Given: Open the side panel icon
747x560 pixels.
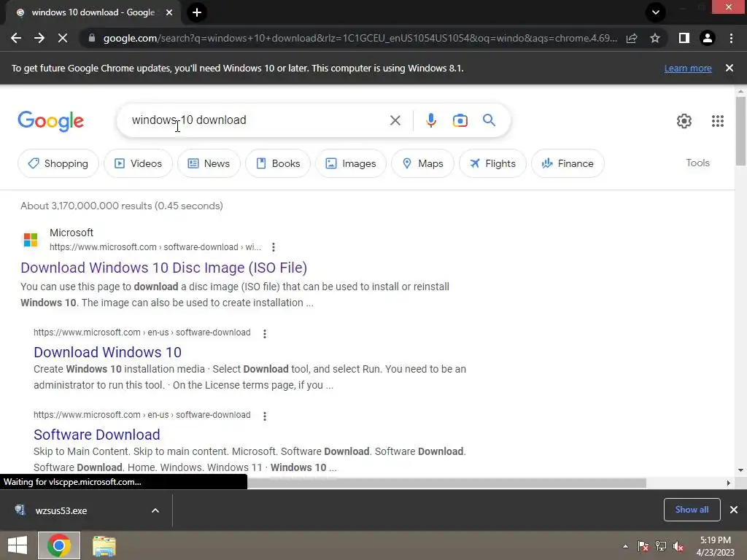Looking at the screenshot, I should (x=684, y=38).
